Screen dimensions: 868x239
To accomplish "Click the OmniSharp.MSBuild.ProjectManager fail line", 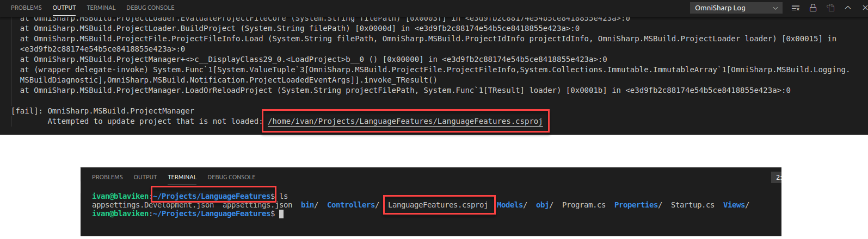I will pos(102,111).
